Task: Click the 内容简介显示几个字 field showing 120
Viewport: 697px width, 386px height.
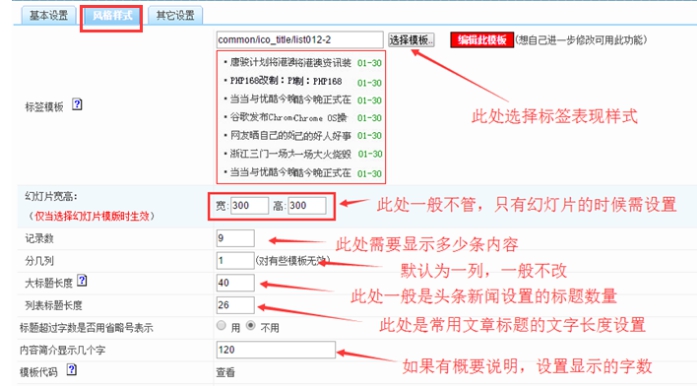Action: pos(276,350)
